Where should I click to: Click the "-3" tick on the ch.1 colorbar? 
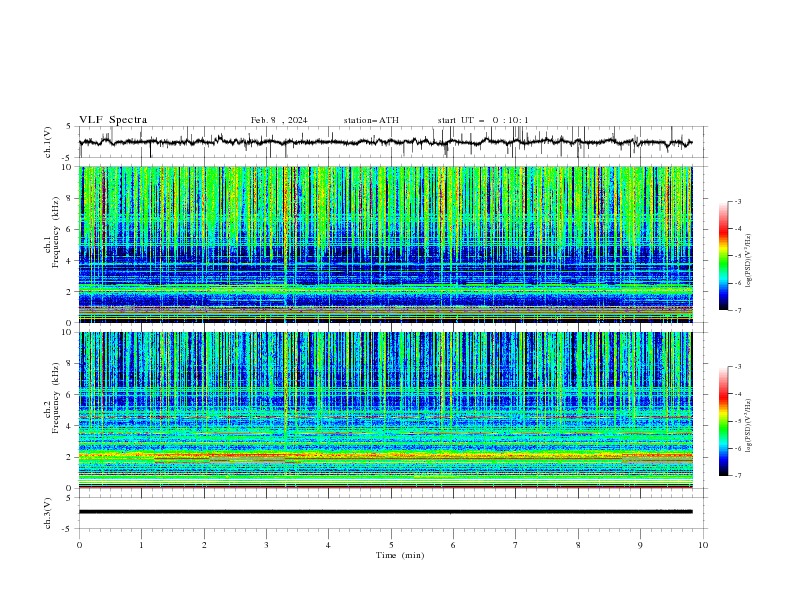(738, 201)
